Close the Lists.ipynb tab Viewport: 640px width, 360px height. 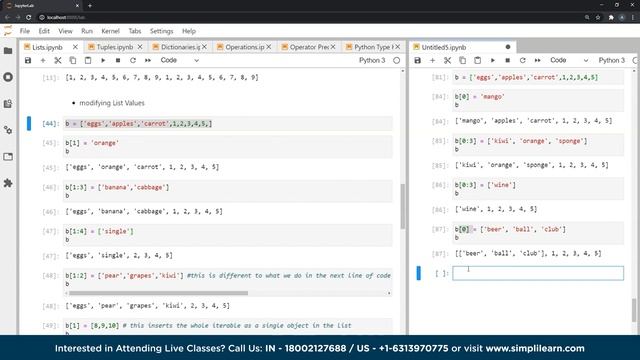[x=75, y=47]
